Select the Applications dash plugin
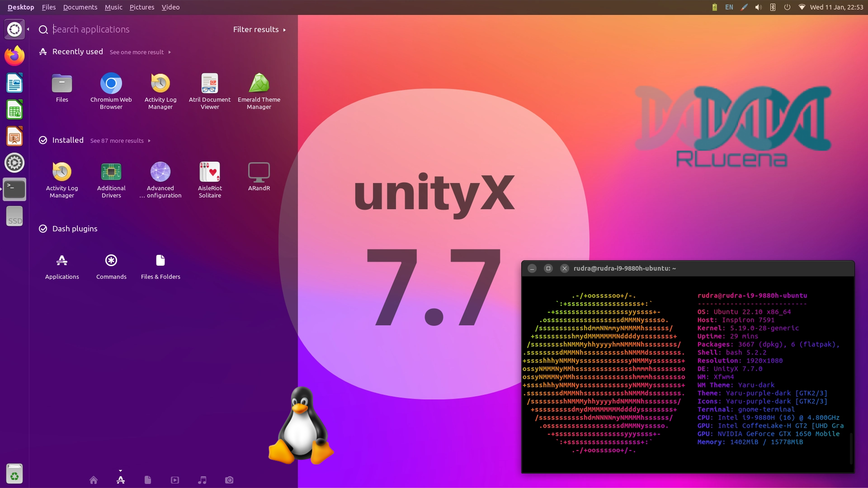868x488 pixels. pos(62,267)
